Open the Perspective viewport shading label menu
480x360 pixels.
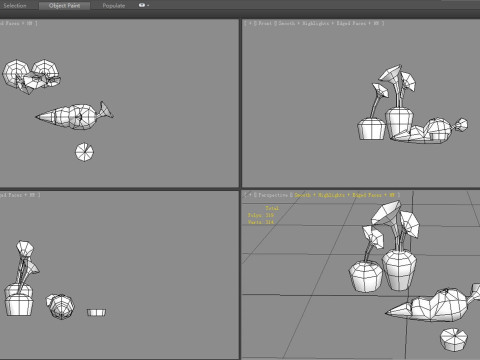point(344,195)
